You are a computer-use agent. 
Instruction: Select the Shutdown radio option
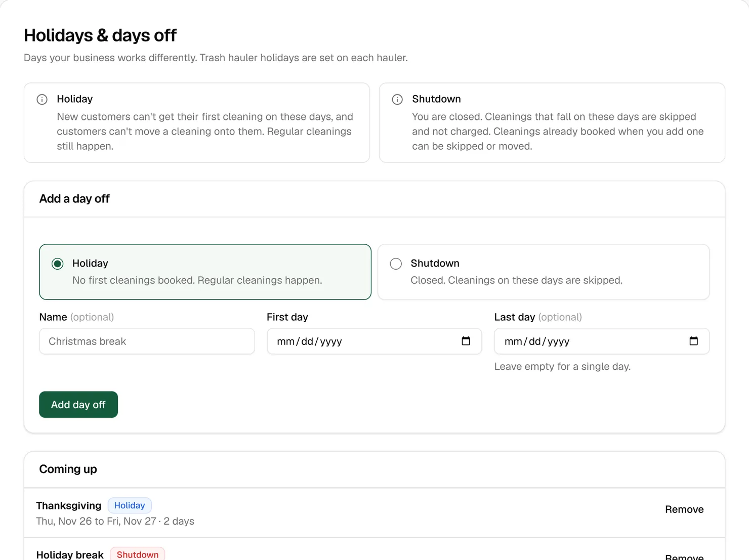pyautogui.click(x=396, y=264)
